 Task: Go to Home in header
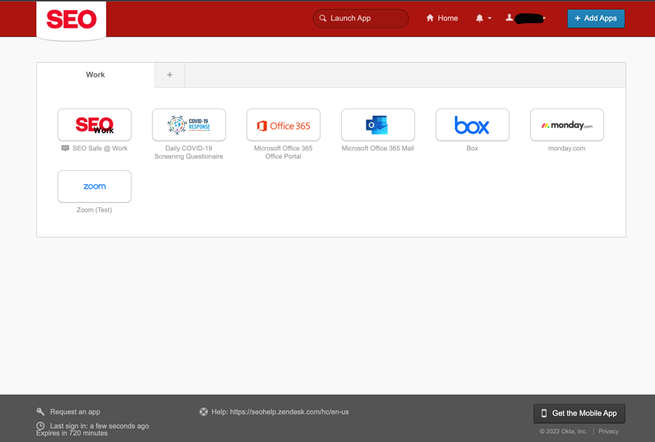click(442, 18)
